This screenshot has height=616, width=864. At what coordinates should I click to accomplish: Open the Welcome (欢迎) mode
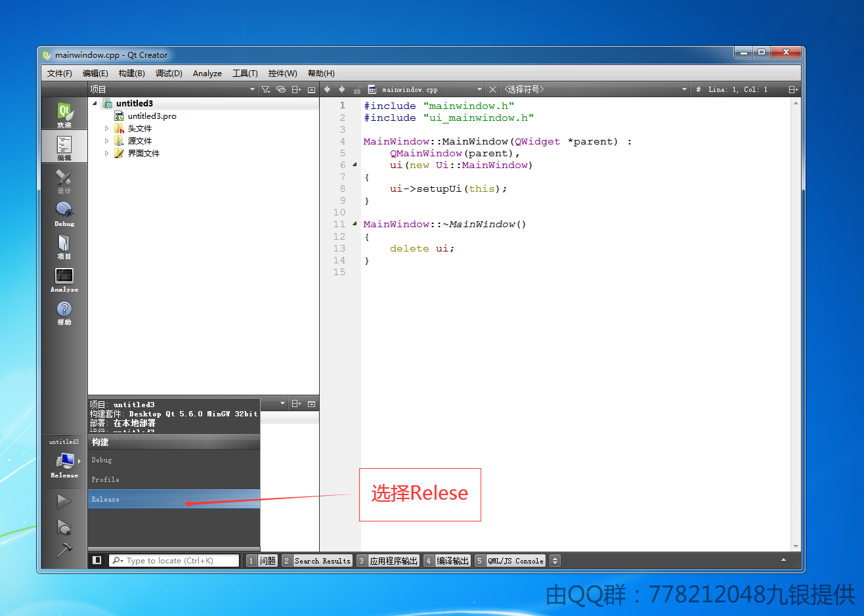click(x=64, y=114)
